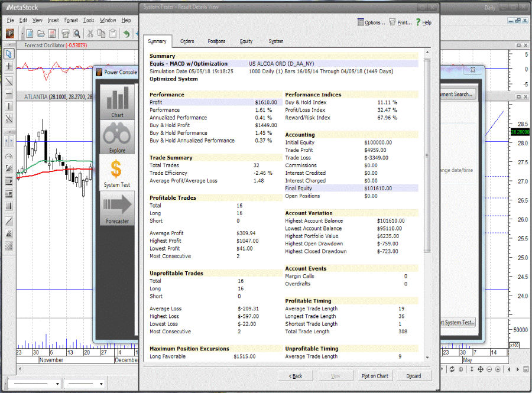Click the Paste clipboard icon
Screen dimensions: 532x393
(x=113, y=34)
